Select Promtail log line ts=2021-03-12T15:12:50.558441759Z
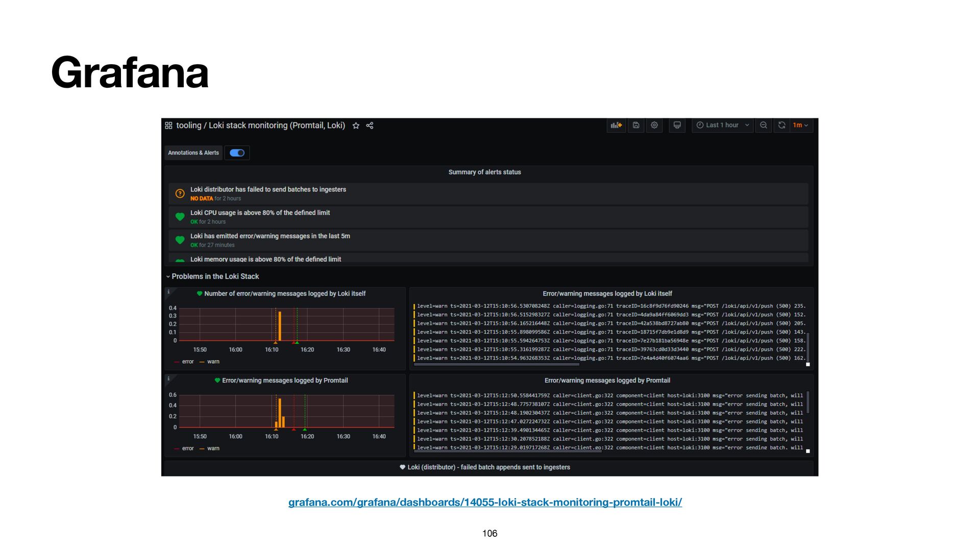Screen dimensions: 980x551 (609, 395)
